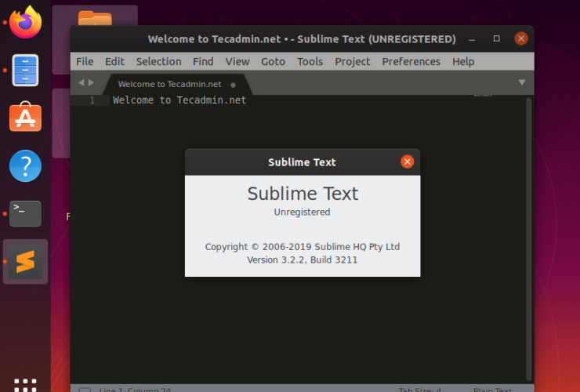
Task: Click the Help question mark dock icon
Action: tap(25, 166)
